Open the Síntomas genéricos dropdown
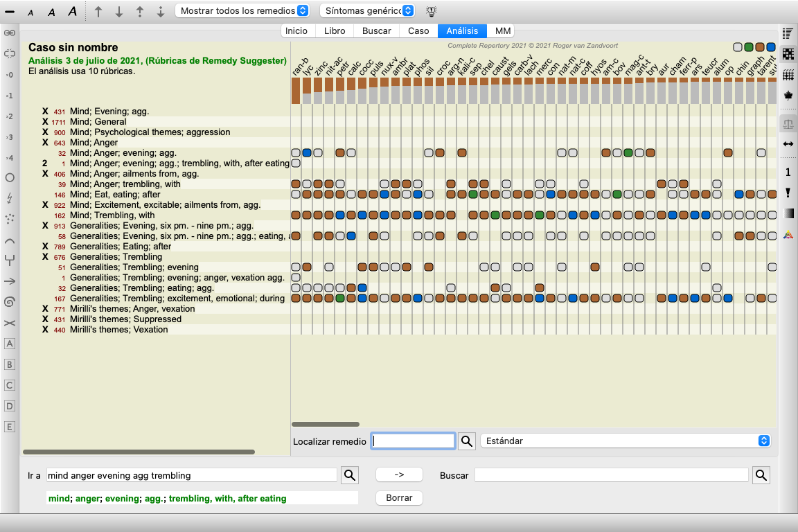This screenshot has height=532, width=798. coord(367,10)
